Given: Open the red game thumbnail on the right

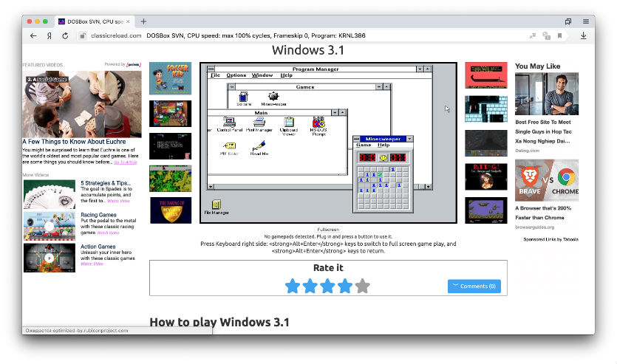Looking at the screenshot, I should click(486, 75).
